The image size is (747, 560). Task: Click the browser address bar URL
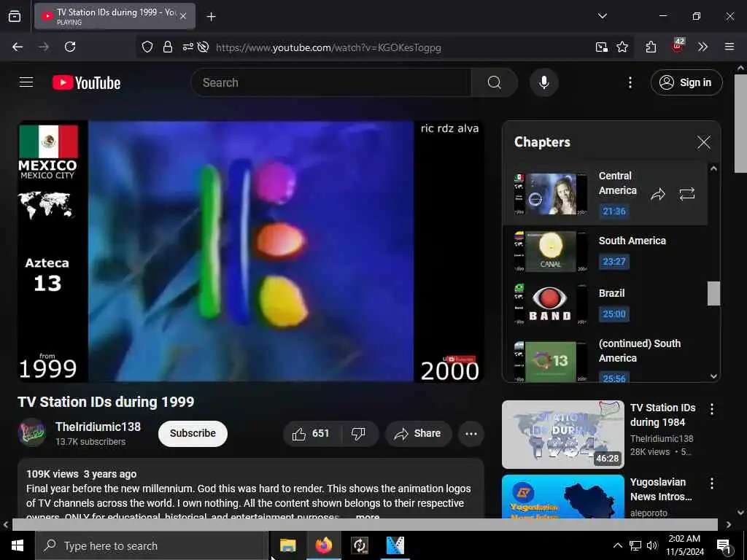(x=328, y=47)
